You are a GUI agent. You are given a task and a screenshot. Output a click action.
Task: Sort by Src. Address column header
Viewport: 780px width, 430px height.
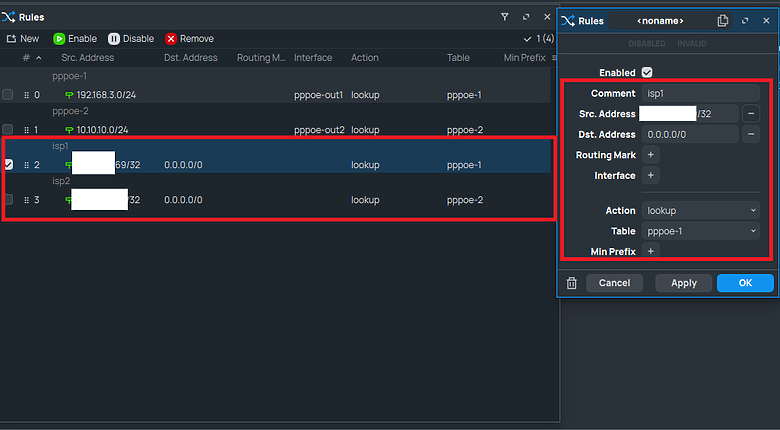click(88, 58)
